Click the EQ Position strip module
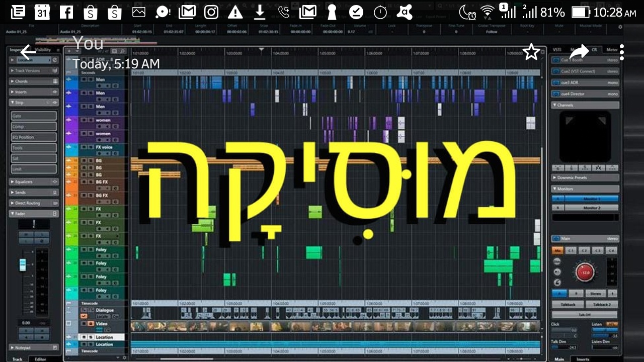 (34, 137)
